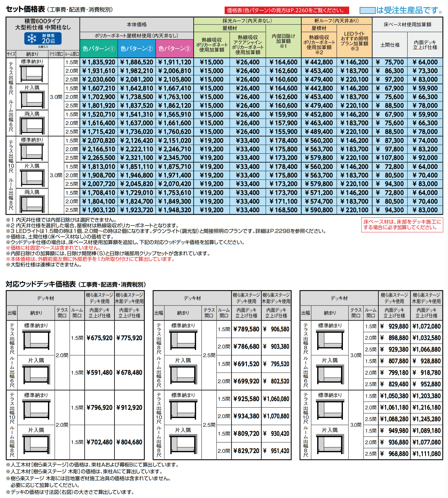Click the 両入隅 diagram under テラス出幅10尺 in set table
Viewport: 448px width, 498px height.
(32, 204)
